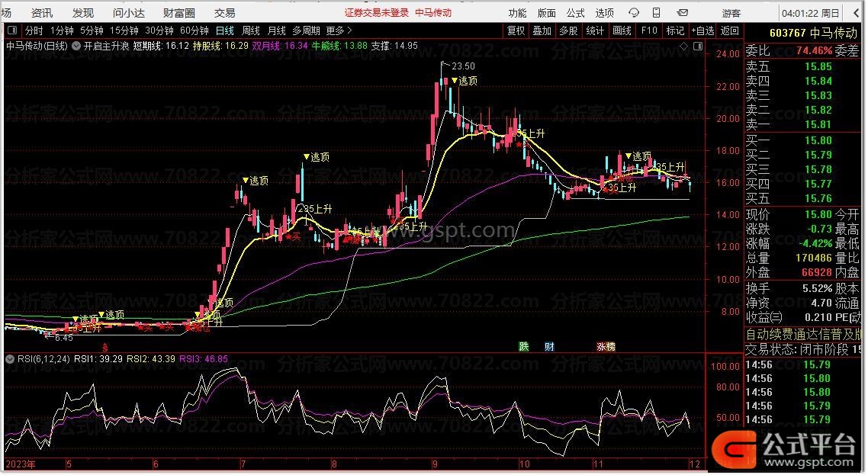Click the 交易状态 闭市阶段 status line
This screenshot has height=475, width=868.
tap(803, 350)
